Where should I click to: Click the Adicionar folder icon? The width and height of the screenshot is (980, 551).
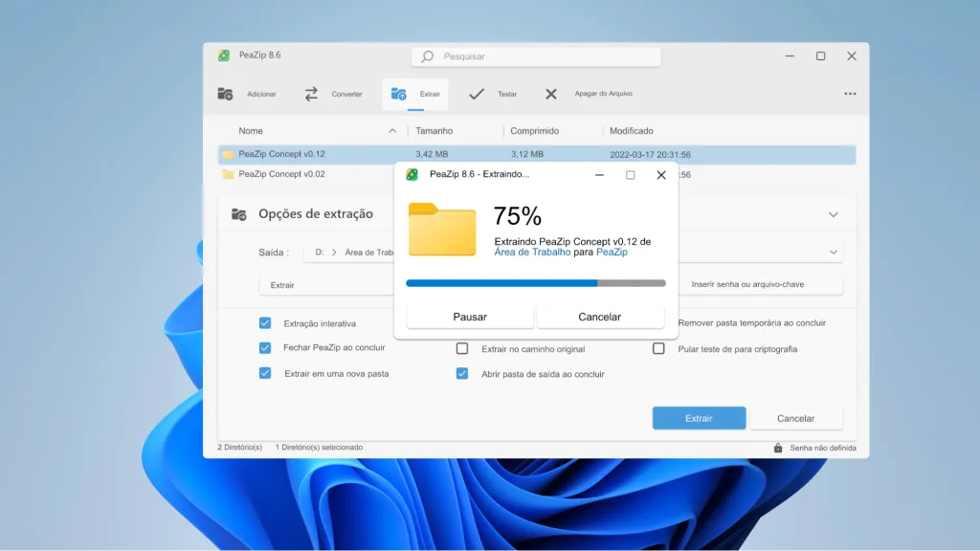click(x=225, y=94)
